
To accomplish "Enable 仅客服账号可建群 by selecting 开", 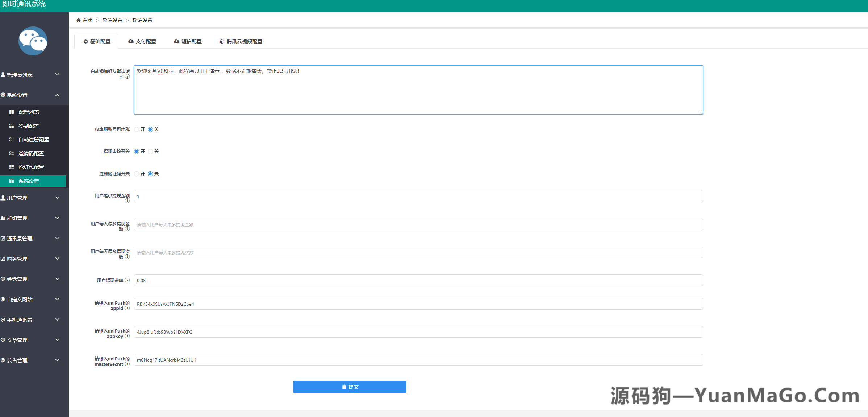I will coord(137,129).
